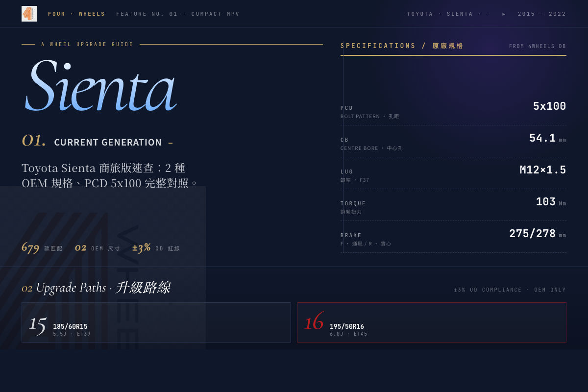This screenshot has width=588, height=392.
Task: Click the 6.0J · ET45 wheel spec
Action: pos(348,334)
